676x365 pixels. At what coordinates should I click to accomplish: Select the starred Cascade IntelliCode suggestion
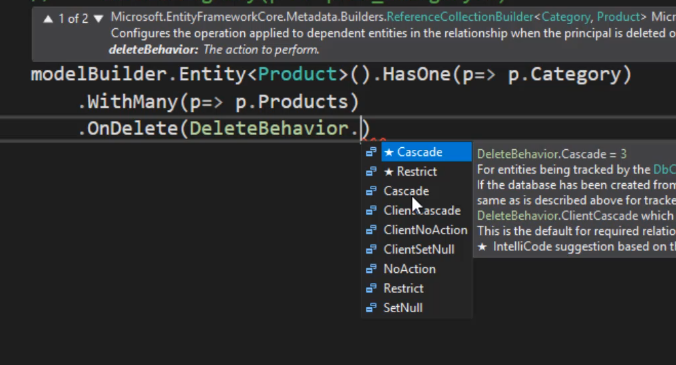point(426,152)
